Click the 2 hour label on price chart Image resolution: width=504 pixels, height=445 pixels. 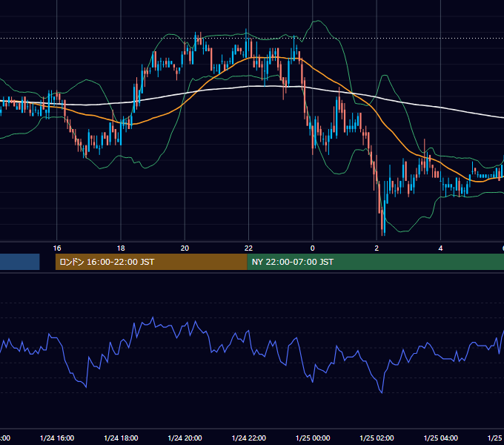pos(377,248)
